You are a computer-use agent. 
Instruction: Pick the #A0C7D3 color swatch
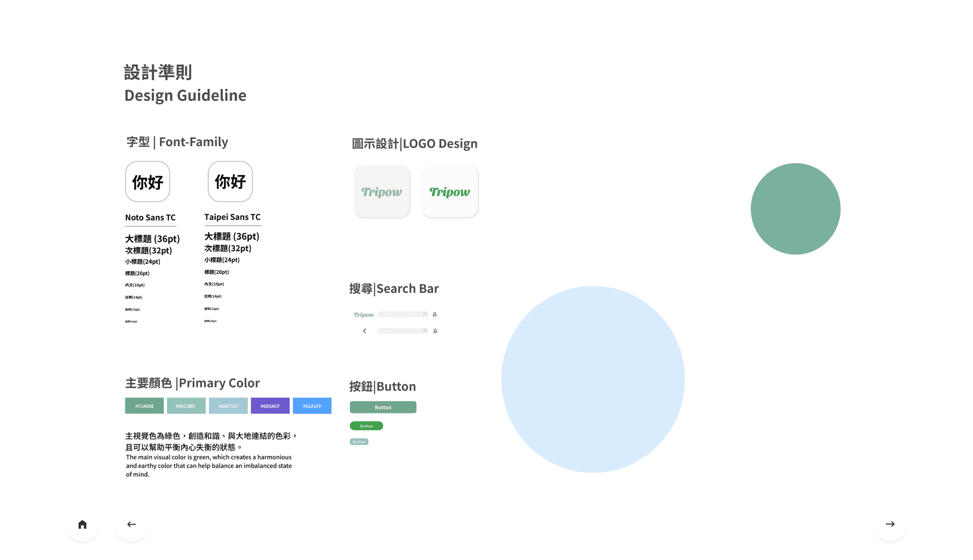click(228, 406)
